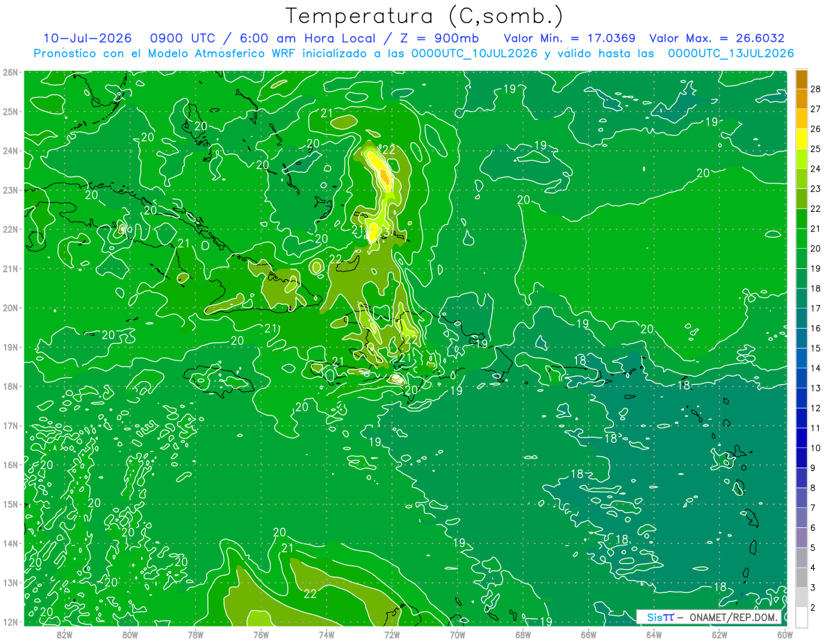Click the SisPI logo text

pyautogui.click(x=660, y=617)
